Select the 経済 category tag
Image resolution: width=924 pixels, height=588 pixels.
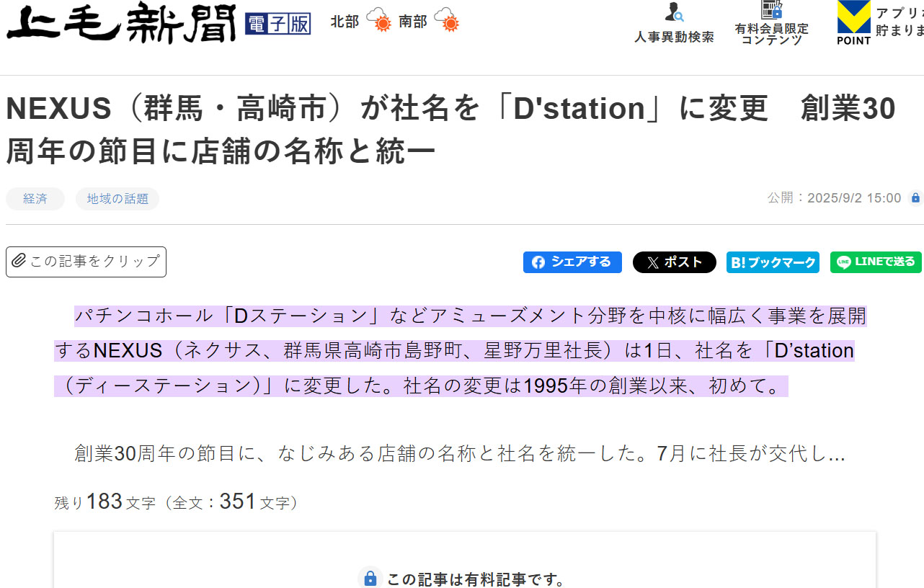35,199
